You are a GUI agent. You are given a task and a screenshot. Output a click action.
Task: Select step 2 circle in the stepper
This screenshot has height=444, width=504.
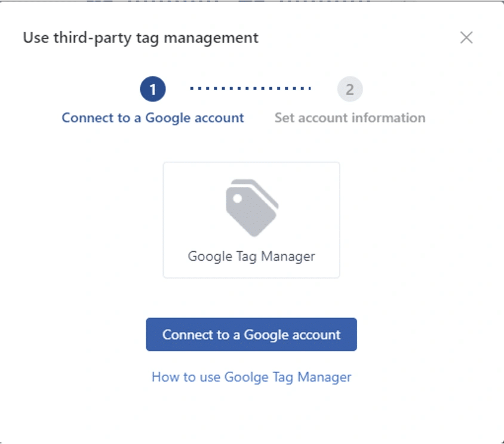pos(350,89)
